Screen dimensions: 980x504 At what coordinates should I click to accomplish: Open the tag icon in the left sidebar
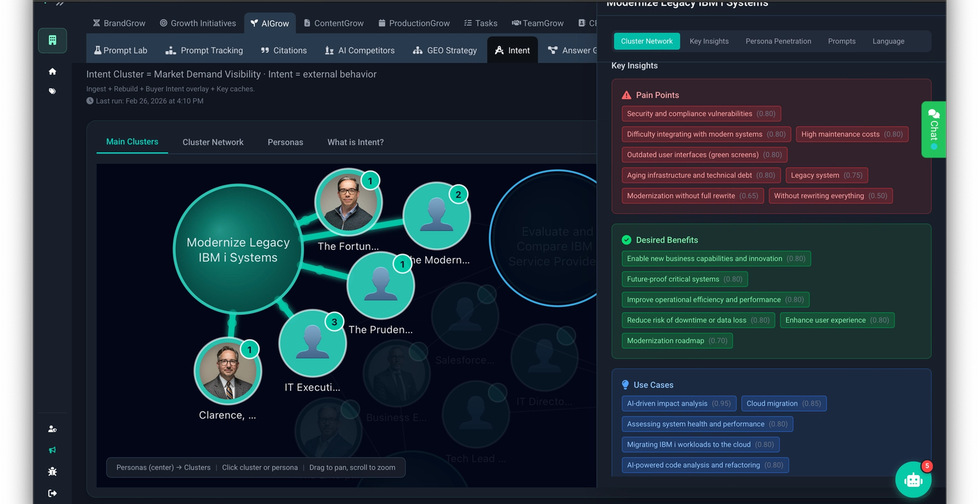pyautogui.click(x=52, y=91)
